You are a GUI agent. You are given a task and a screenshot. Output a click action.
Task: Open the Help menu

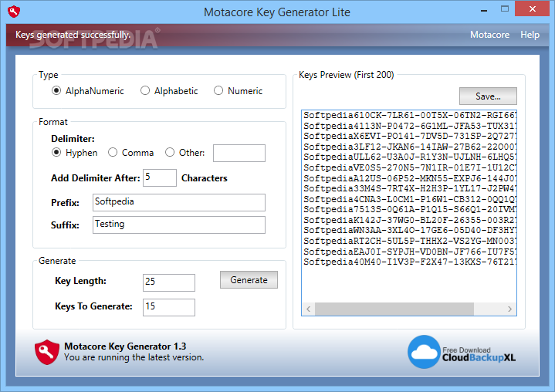tap(530, 35)
